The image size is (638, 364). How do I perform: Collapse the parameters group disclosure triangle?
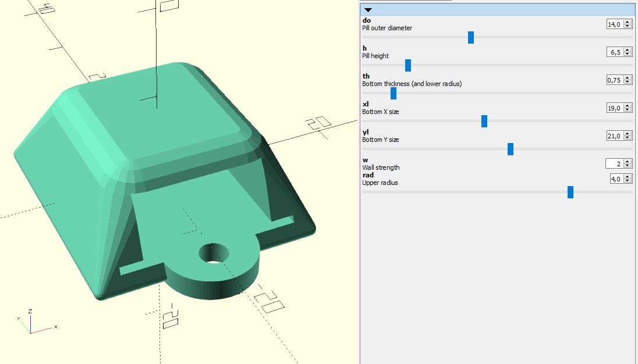coord(368,10)
